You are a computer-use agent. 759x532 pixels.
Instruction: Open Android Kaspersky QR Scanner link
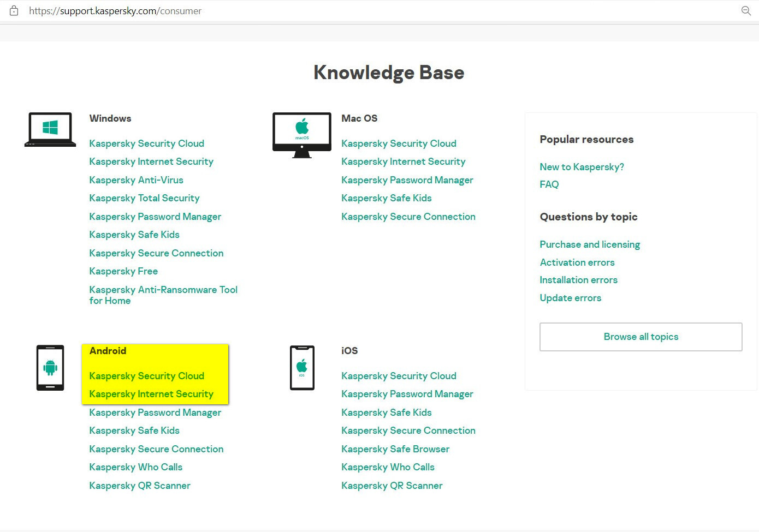tap(140, 486)
